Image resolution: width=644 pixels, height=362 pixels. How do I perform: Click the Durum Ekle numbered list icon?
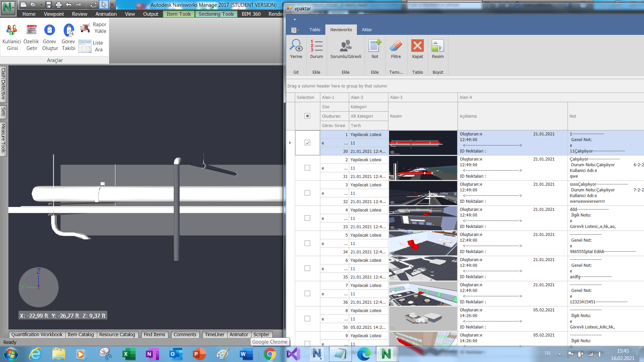click(316, 46)
